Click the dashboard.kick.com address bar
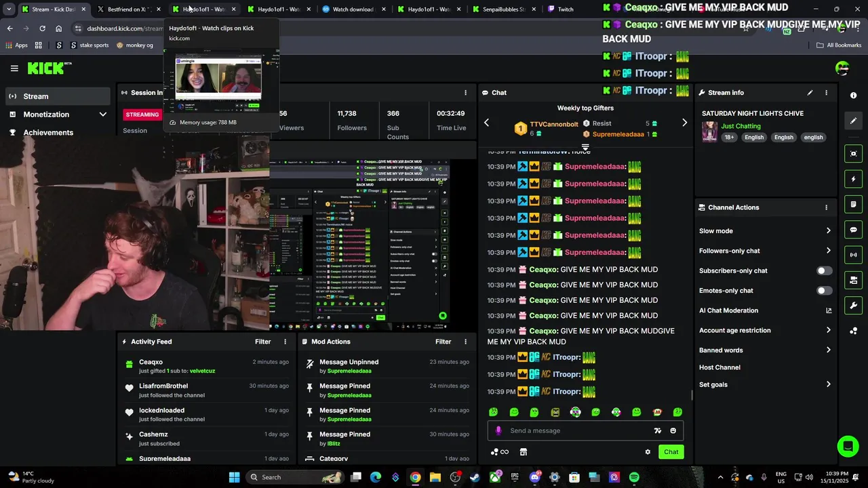The image size is (868, 488). 125,28
